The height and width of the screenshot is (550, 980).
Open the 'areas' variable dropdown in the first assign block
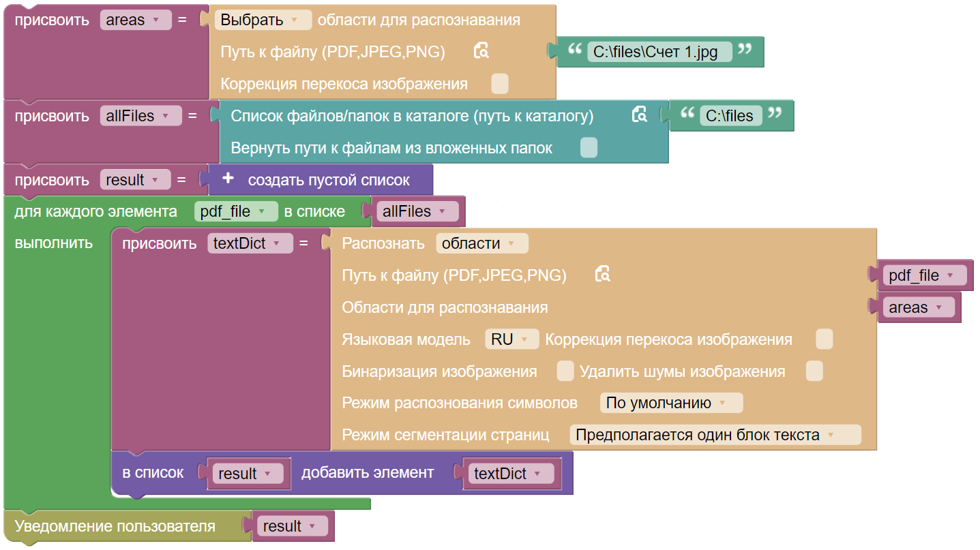pos(136,20)
